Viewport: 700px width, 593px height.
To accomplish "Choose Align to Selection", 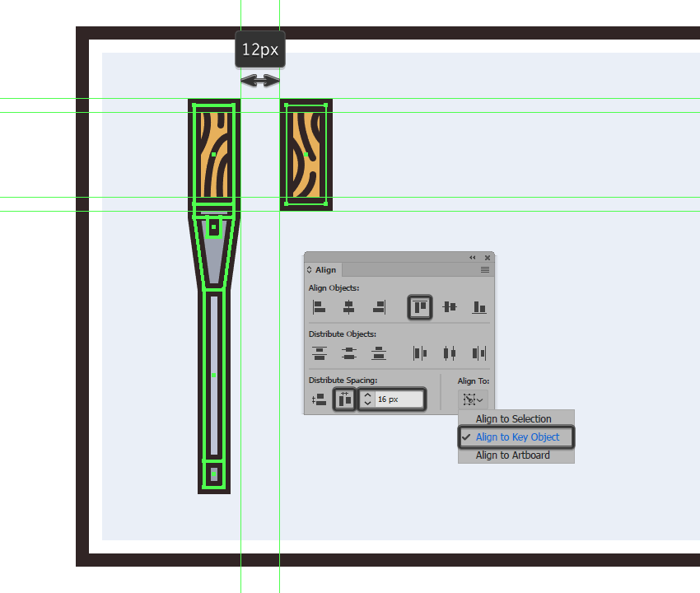I will [x=513, y=419].
